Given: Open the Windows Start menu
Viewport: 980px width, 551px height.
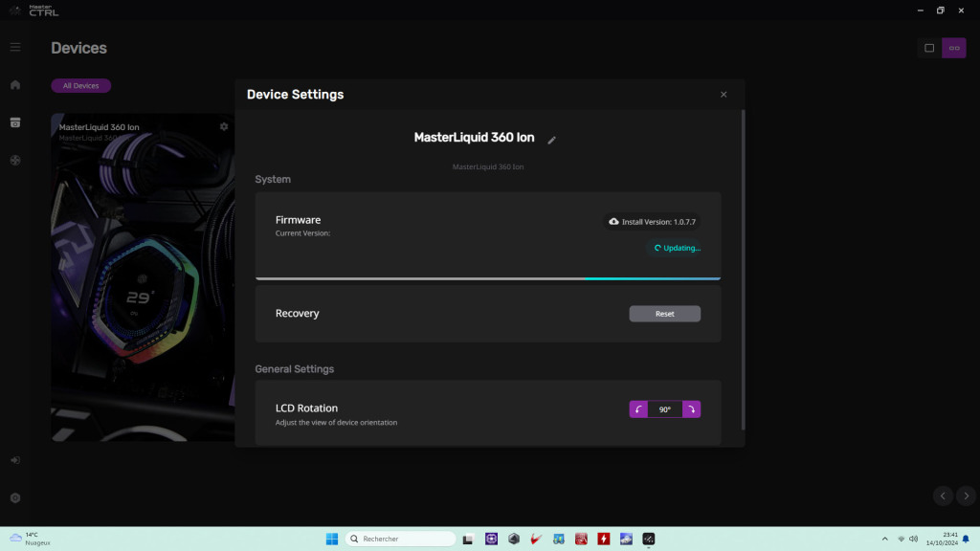Looking at the screenshot, I should point(332,539).
